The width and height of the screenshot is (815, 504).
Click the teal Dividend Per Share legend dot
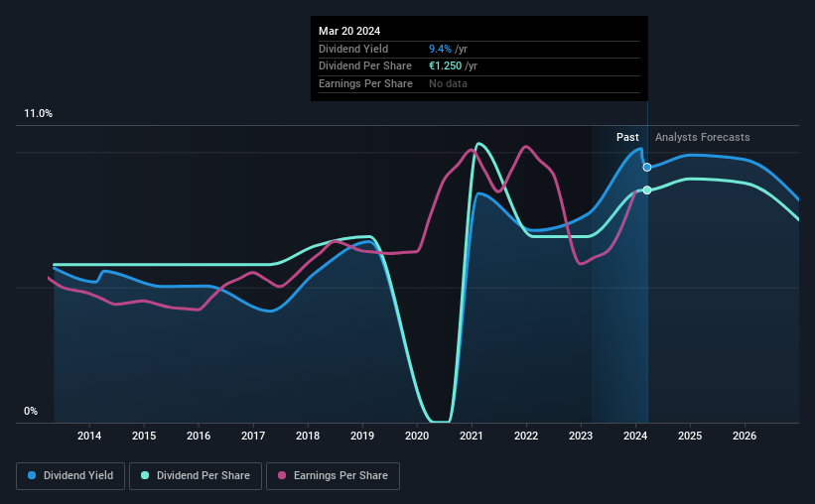tap(145, 475)
